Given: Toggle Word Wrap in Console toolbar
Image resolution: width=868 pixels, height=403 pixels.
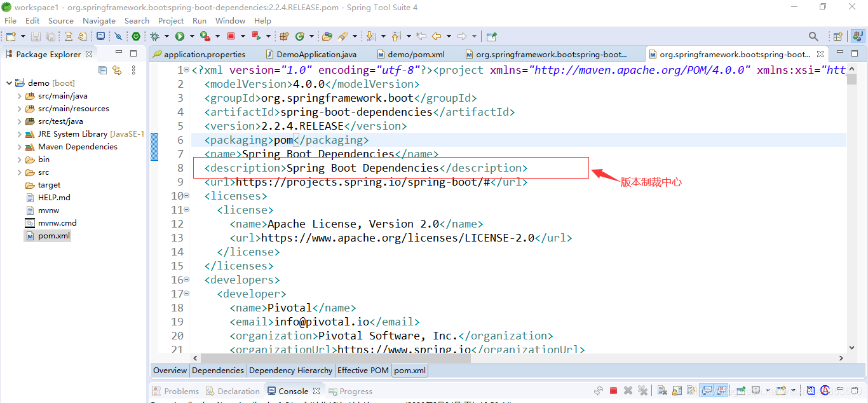Looking at the screenshot, I should click(x=691, y=390).
